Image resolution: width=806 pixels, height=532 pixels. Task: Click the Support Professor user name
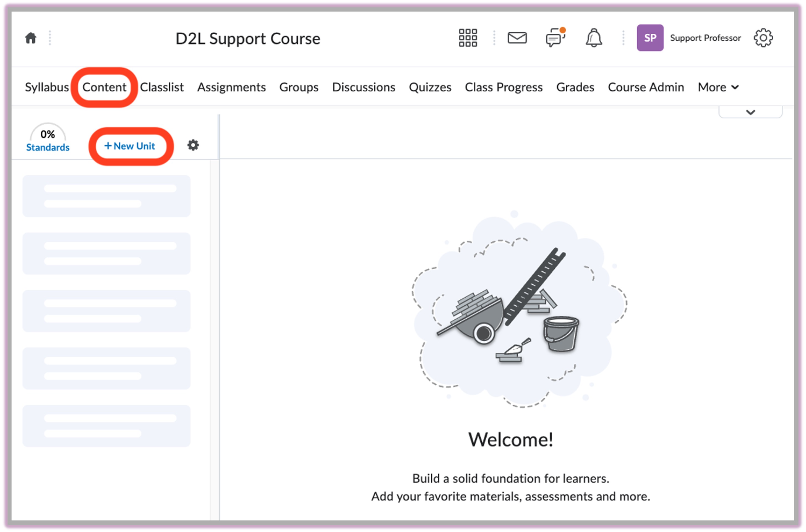[706, 38]
